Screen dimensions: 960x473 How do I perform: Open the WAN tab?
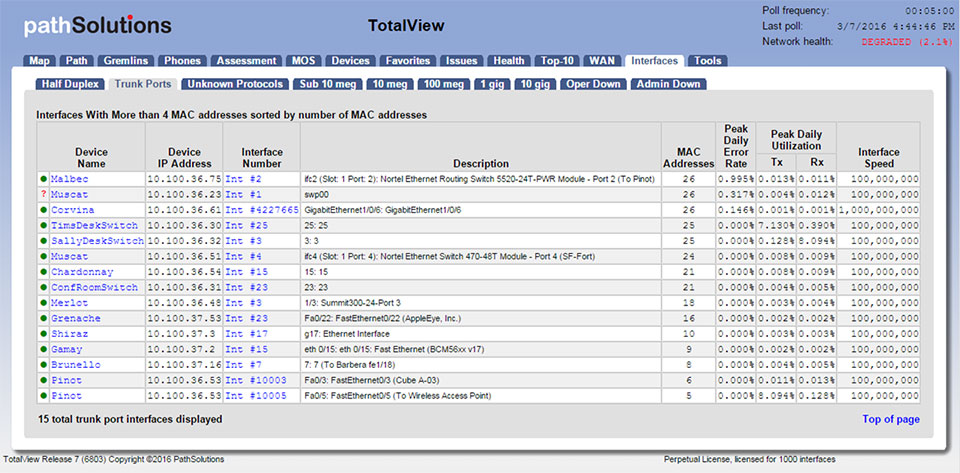coord(602,61)
